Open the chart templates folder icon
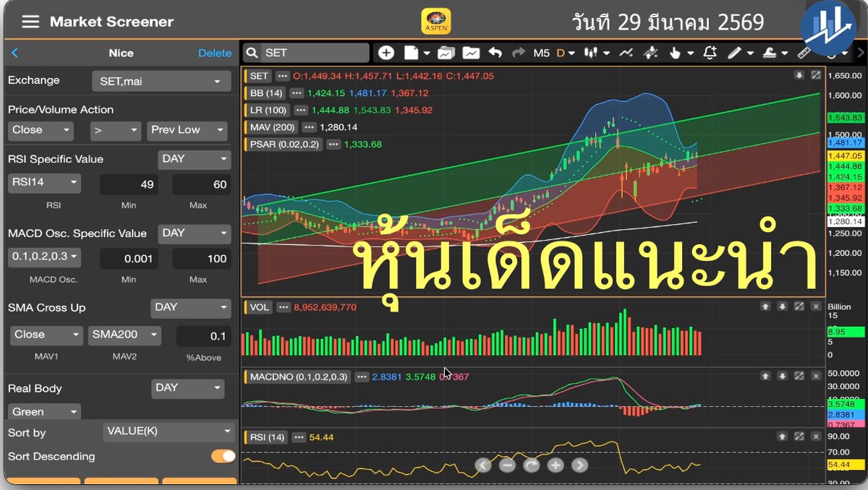The width and height of the screenshot is (868, 490). click(446, 52)
